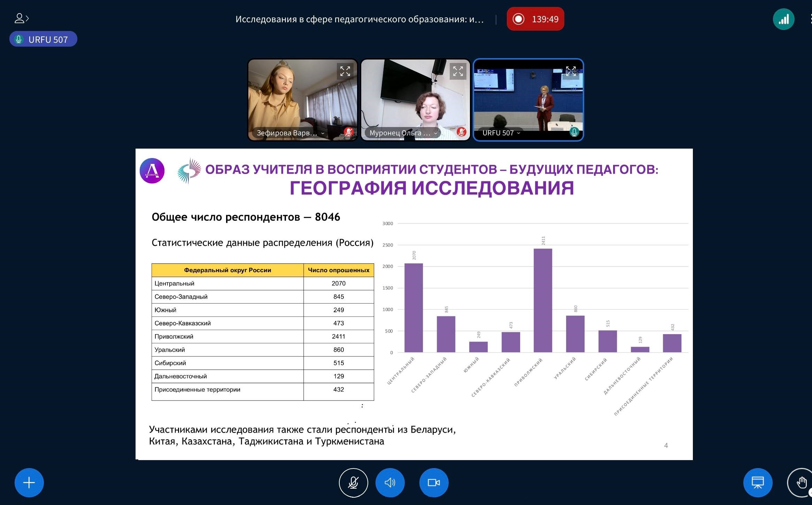This screenshot has width=812, height=505.
Task: Expand Зефирова video to fullscreen
Action: (345, 71)
